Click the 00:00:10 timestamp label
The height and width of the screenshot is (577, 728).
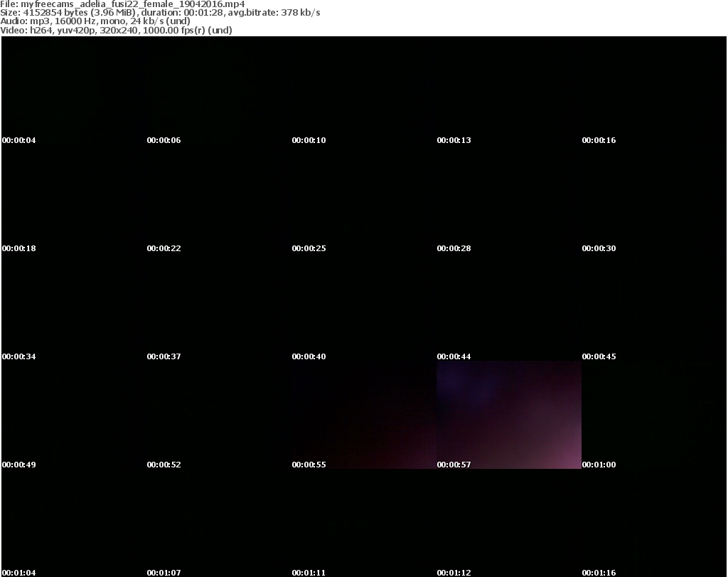[x=309, y=140]
